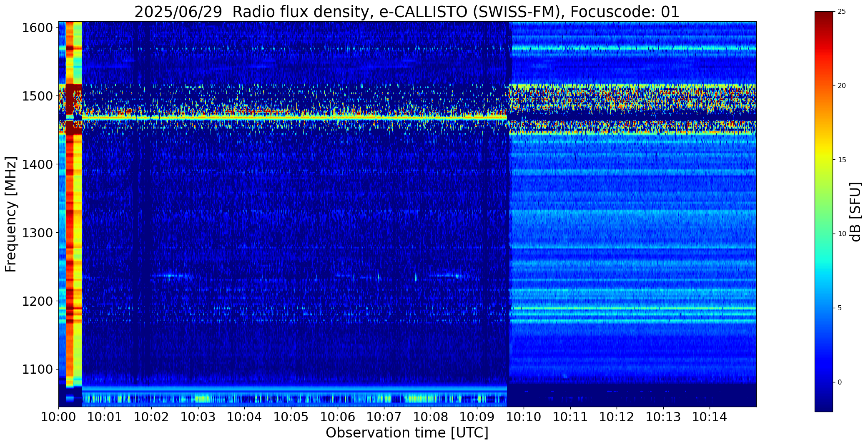The width and height of the screenshot is (868, 445).
Task: Click the 10:03 time tick label
Action: click(x=198, y=417)
